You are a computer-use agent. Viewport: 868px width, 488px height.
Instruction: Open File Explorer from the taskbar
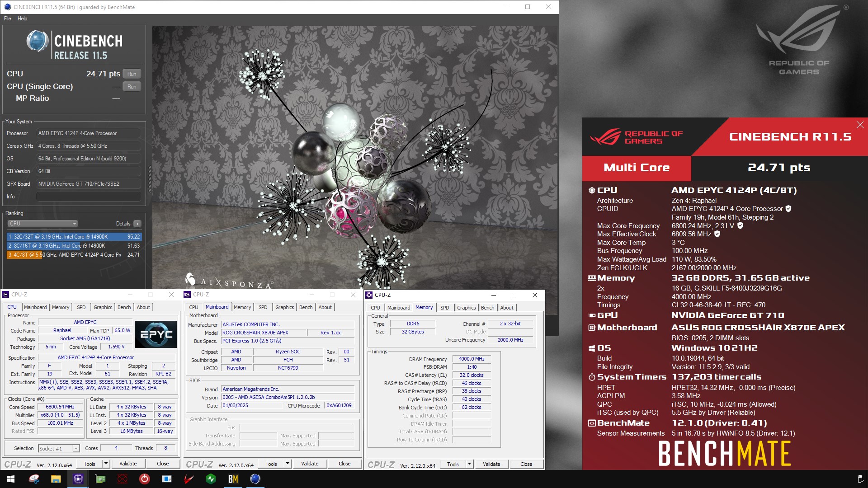(56, 479)
